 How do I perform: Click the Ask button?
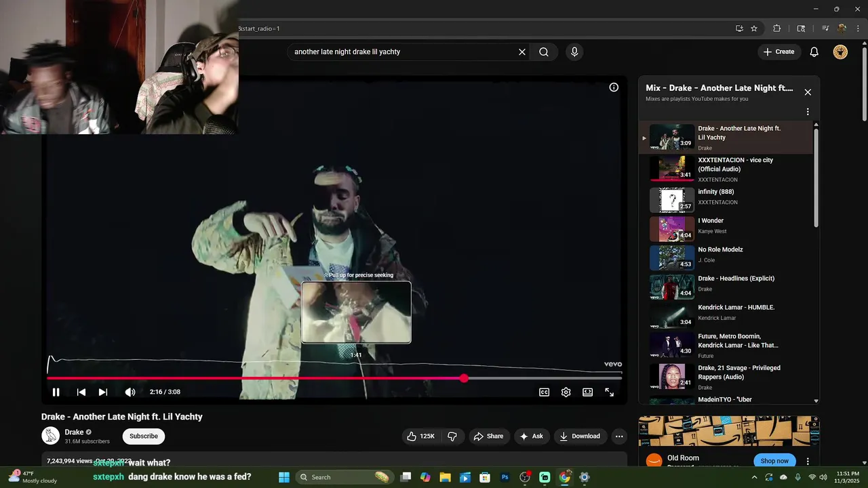[x=532, y=436]
